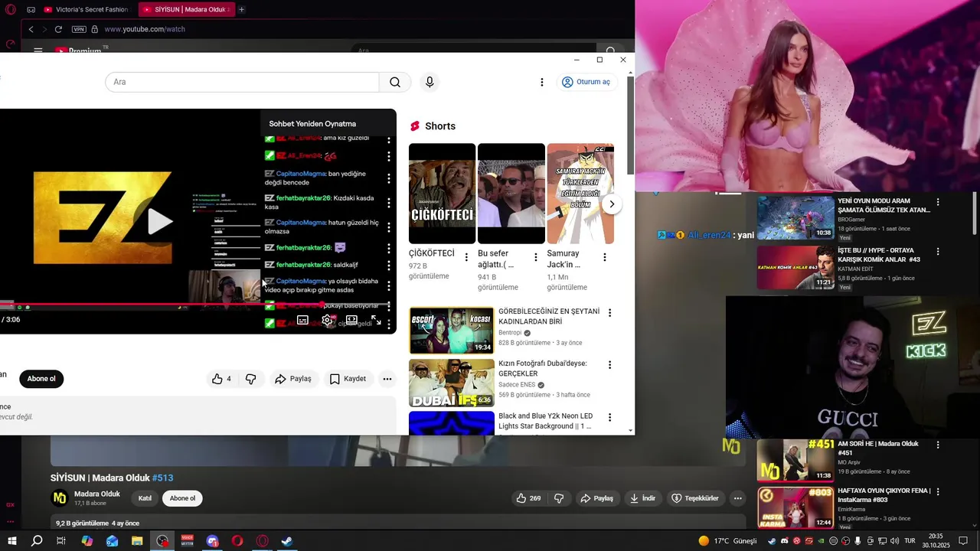Launch Steam from the taskbar
Screen dimensions: 980x551
pos(287,541)
